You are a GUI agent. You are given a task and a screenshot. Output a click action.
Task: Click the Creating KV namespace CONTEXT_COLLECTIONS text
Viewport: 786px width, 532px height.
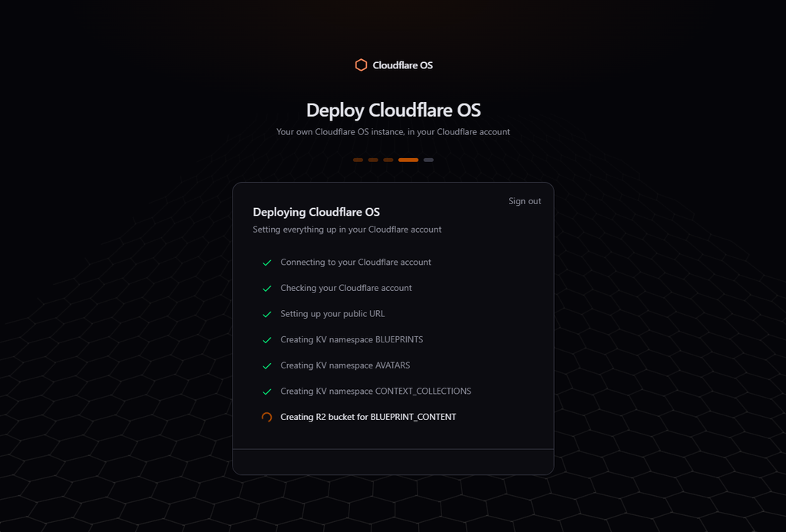point(375,391)
